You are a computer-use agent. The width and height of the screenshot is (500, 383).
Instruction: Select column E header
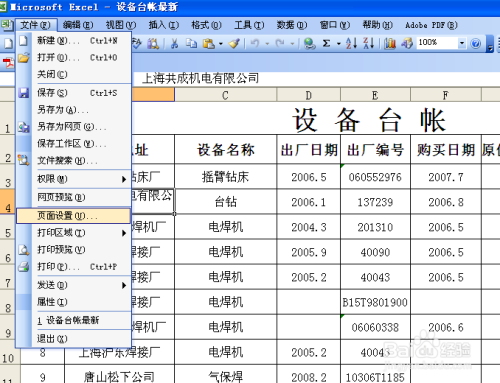point(375,95)
